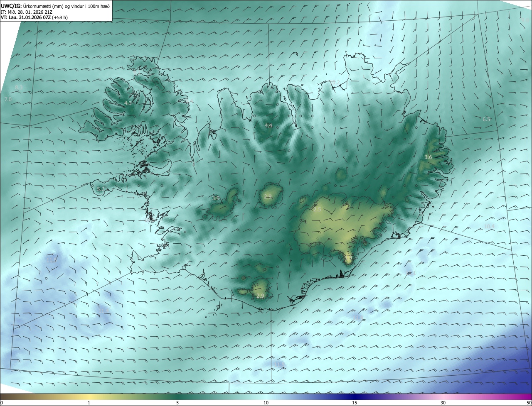Click the 3.9 value on the map

(216, 198)
